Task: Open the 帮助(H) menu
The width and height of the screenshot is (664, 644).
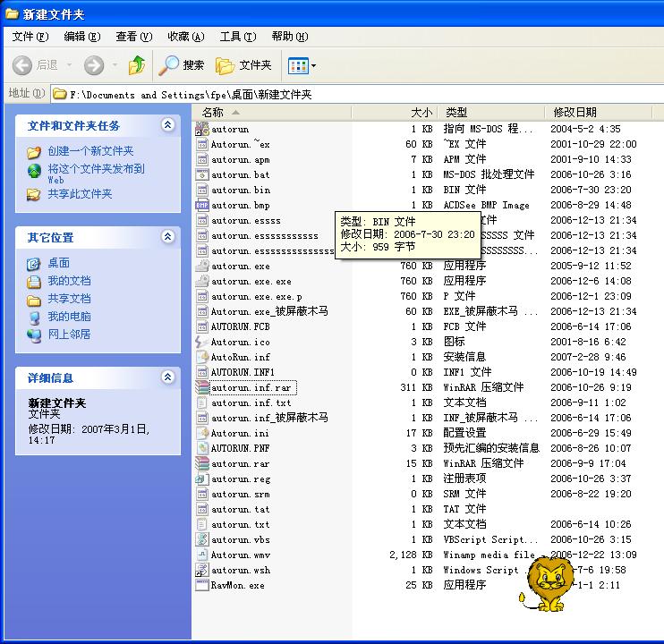Action: point(290,37)
